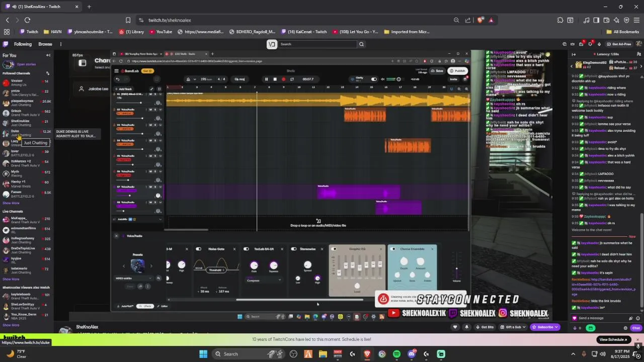Open emote picker in chat input
Screen dimensions: 644x362
tap(638, 318)
